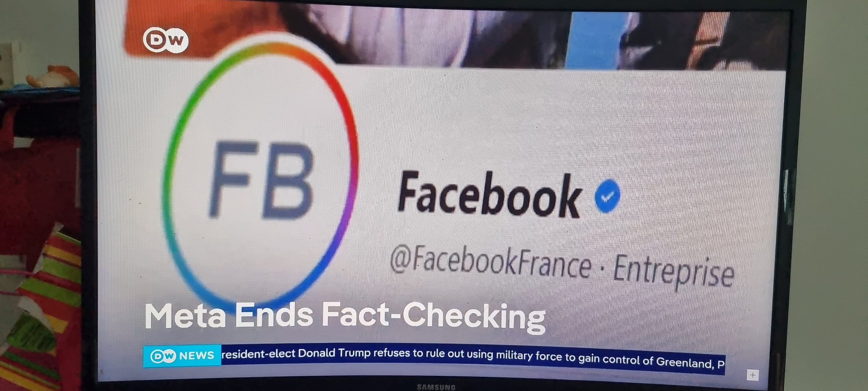Screen dimensions: 868x391
Task: Open the Facebook page name
Action: [x=489, y=195]
